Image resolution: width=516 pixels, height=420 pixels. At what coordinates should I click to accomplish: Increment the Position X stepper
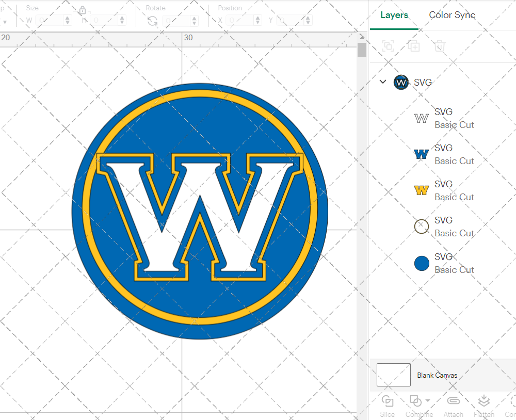coord(258,18)
